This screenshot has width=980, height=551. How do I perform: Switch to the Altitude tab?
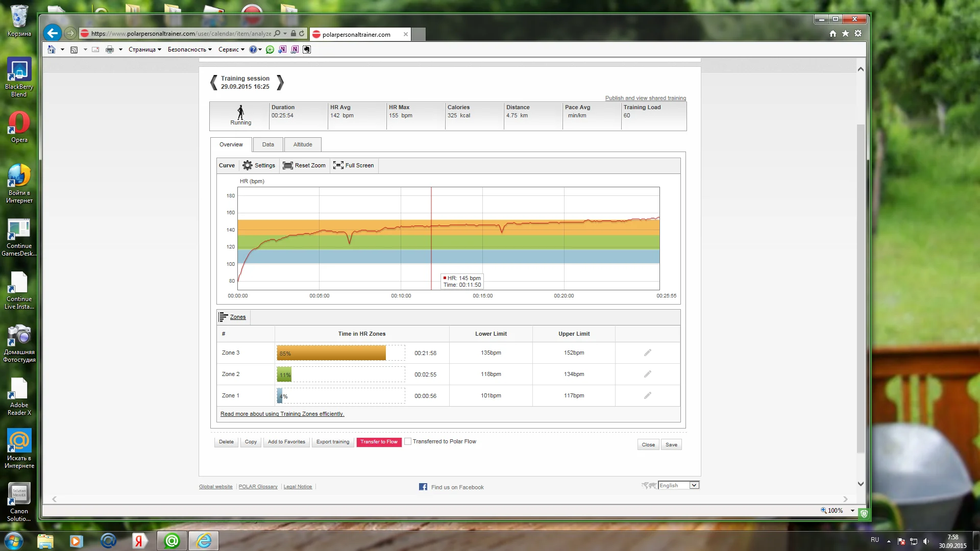[x=303, y=144]
